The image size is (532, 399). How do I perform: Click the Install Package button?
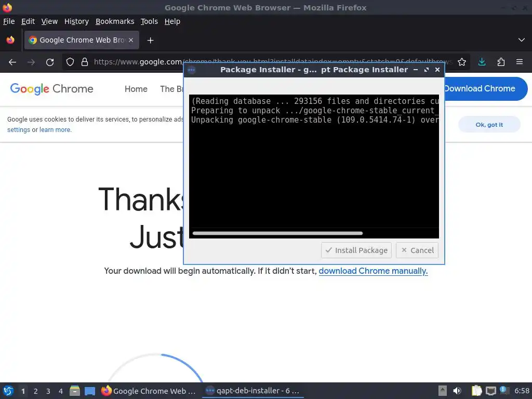(x=356, y=250)
